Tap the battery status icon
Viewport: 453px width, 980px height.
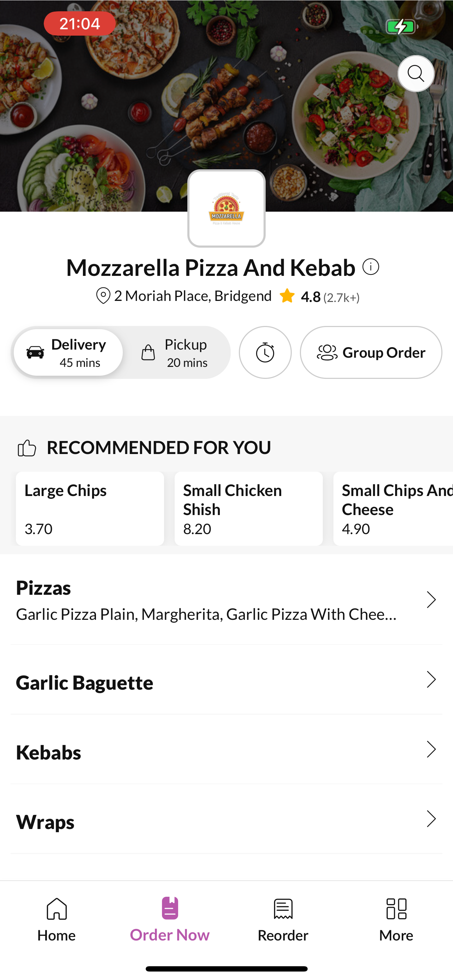coord(401,27)
